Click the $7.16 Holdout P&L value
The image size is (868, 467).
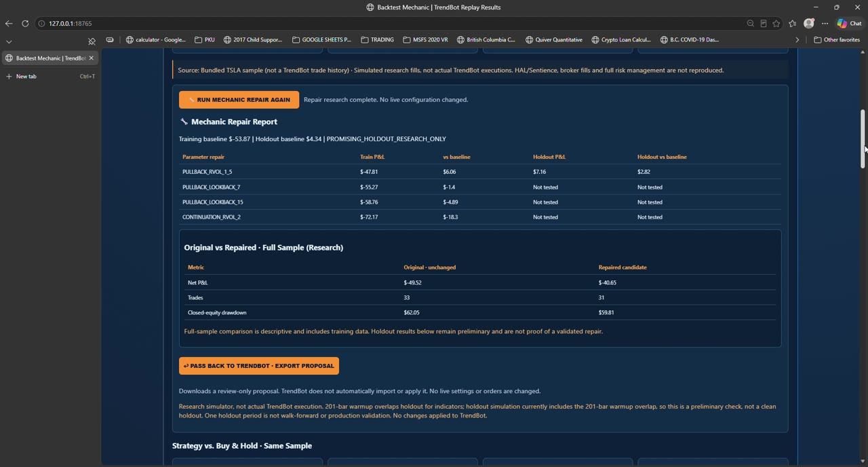(x=540, y=172)
